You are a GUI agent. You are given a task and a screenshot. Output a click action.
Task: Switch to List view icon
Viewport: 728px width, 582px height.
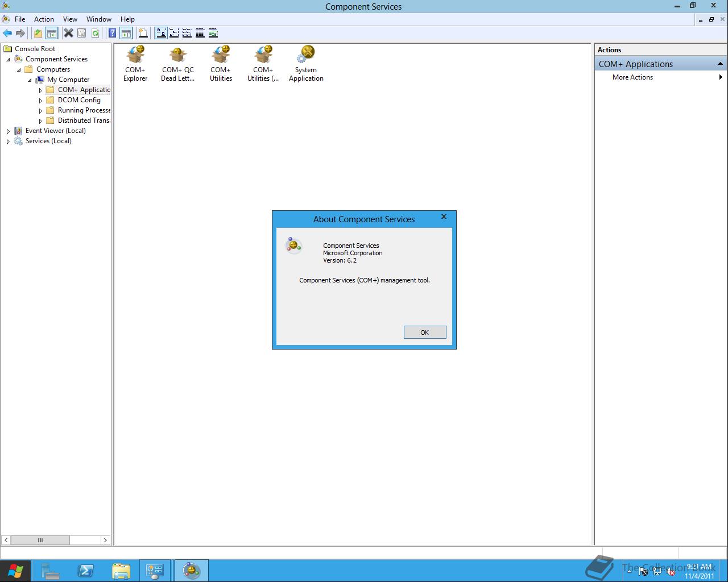click(187, 33)
